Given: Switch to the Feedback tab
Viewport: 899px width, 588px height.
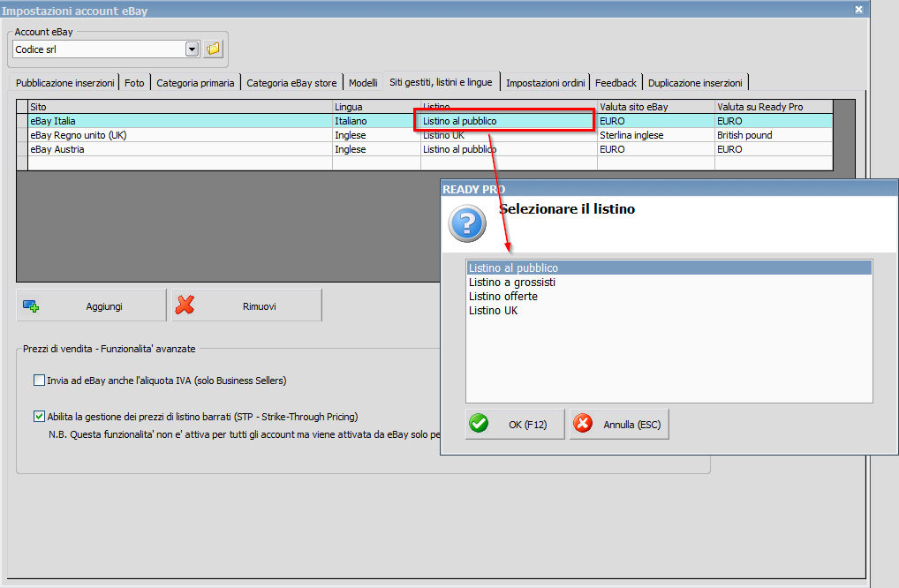Looking at the screenshot, I should click(x=616, y=83).
